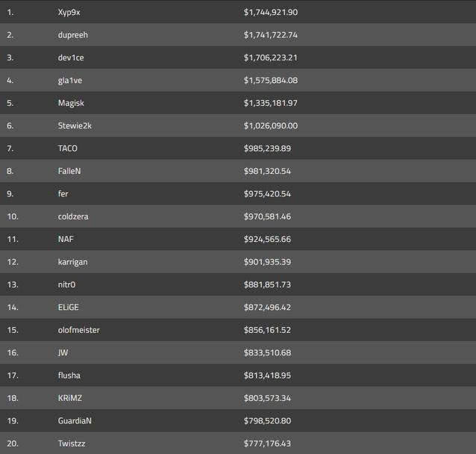Viewport: 476px width, 454px height.
Task: Click the olofmeister player name
Action: pyautogui.click(x=78, y=330)
